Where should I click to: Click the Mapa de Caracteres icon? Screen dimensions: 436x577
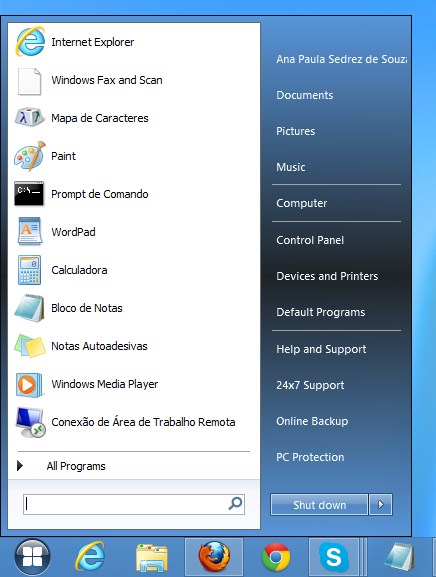tap(29, 117)
